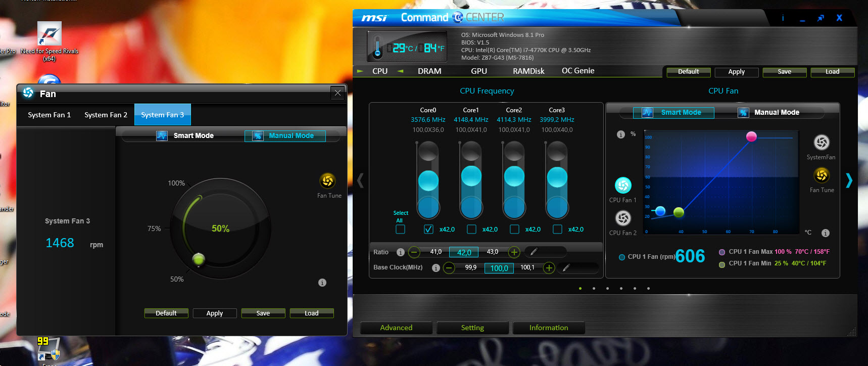Decrease Ratio with minus button
The width and height of the screenshot is (868, 366).
[x=414, y=252]
